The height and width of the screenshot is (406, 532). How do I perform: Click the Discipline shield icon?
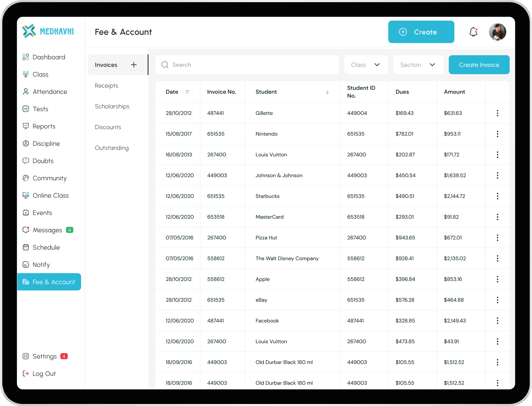[x=26, y=143]
